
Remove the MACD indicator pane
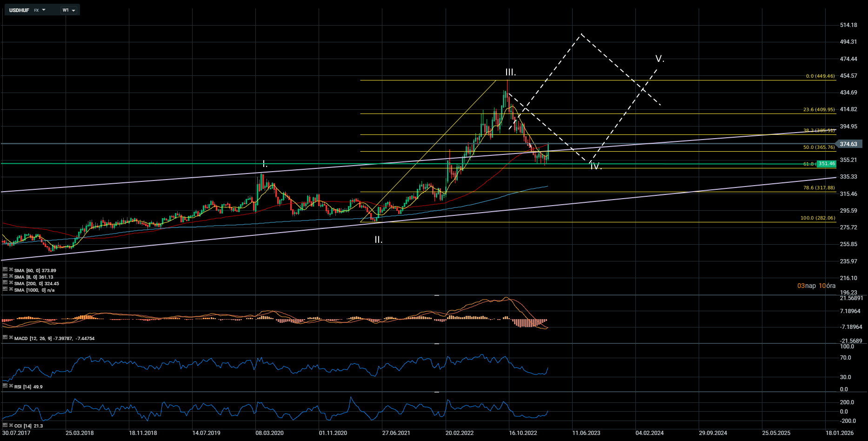coord(11,338)
